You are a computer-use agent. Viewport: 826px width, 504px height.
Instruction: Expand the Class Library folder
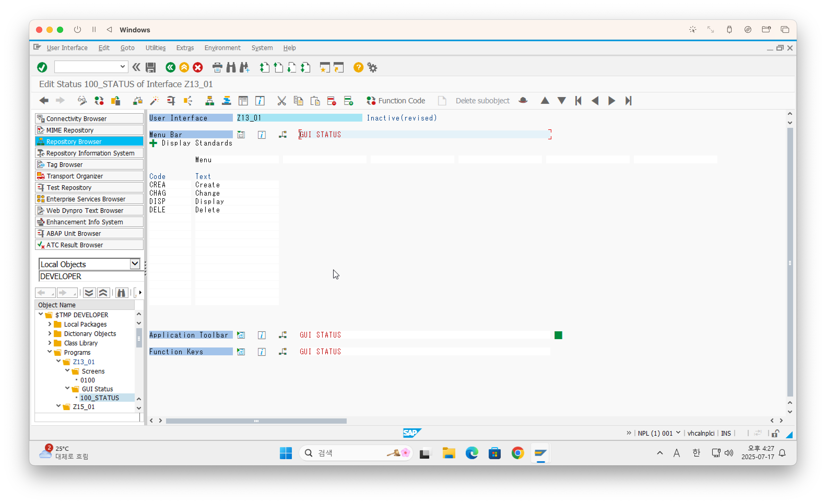(x=50, y=343)
